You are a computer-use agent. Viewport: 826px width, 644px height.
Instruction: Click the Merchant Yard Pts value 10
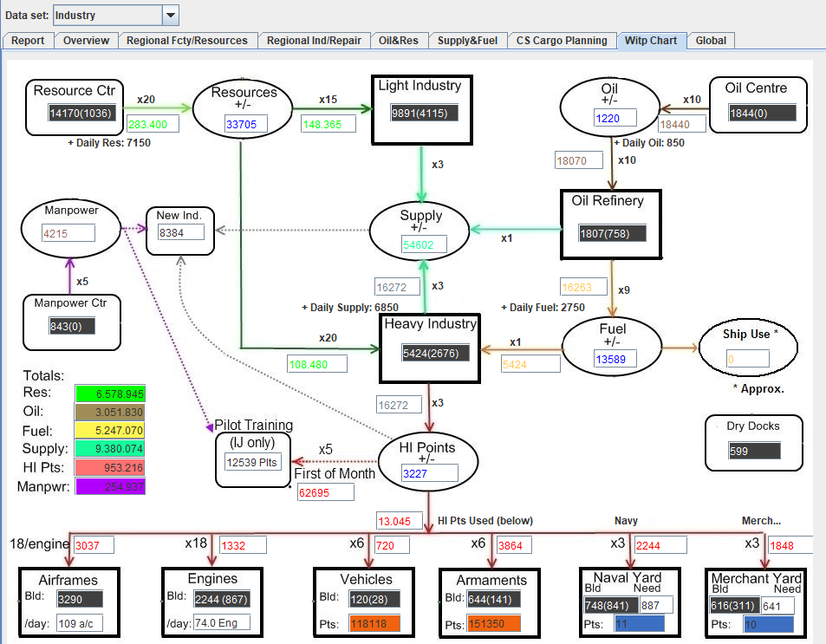tap(769, 624)
